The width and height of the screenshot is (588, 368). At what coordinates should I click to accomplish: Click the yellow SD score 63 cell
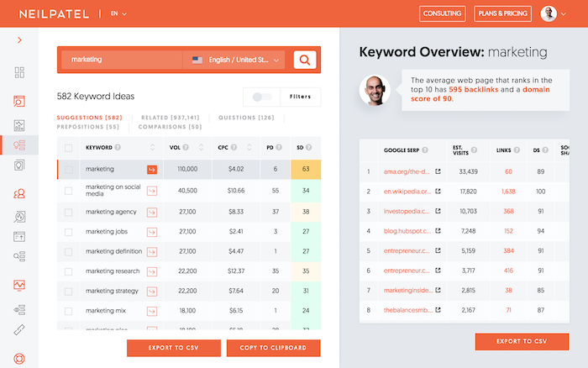click(306, 169)
